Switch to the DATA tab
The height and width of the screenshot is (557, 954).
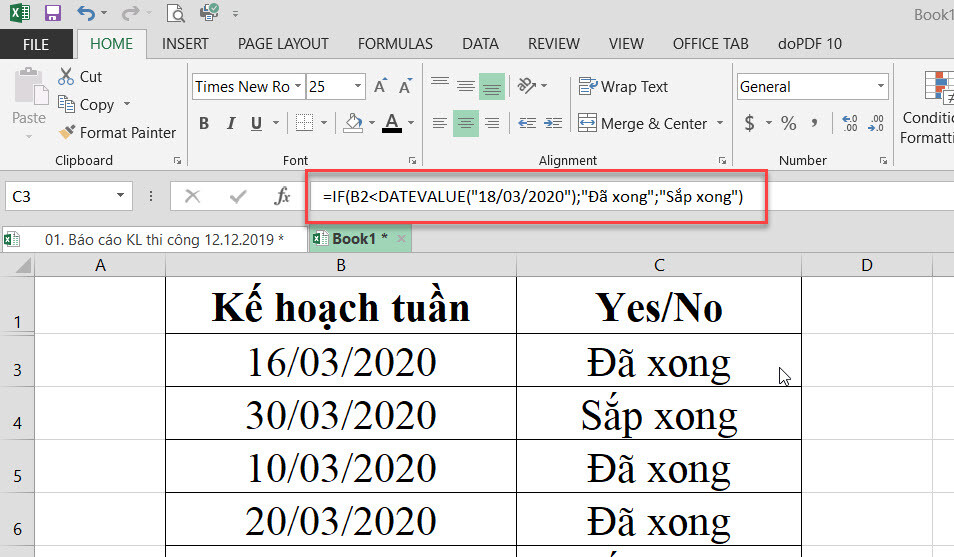pyautogui.click(x=480, y=44)
